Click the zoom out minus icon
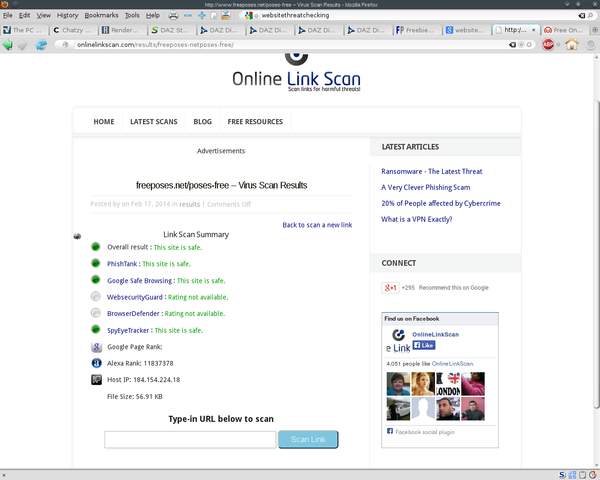The image size is (600, 480). [x=188, y=15]
